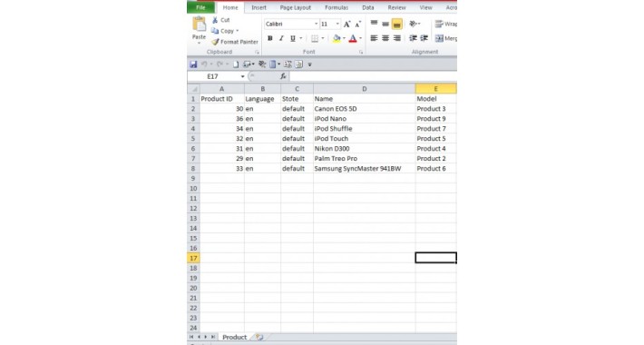Click the Name Box showing E17
The width and height of the screenshot is (644, 345).
213,76
